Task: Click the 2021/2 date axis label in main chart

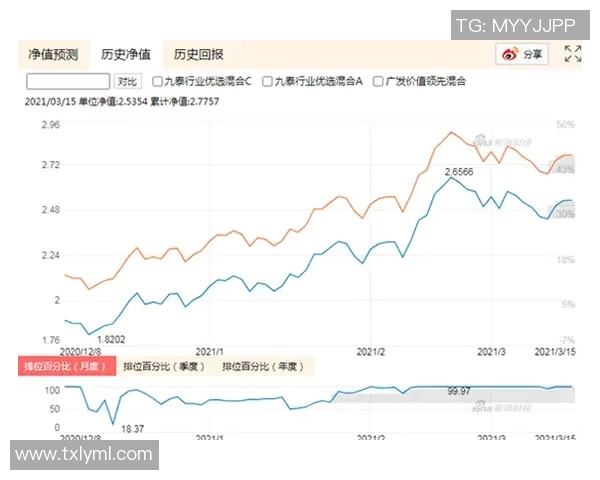Action: tap(370, 351)
